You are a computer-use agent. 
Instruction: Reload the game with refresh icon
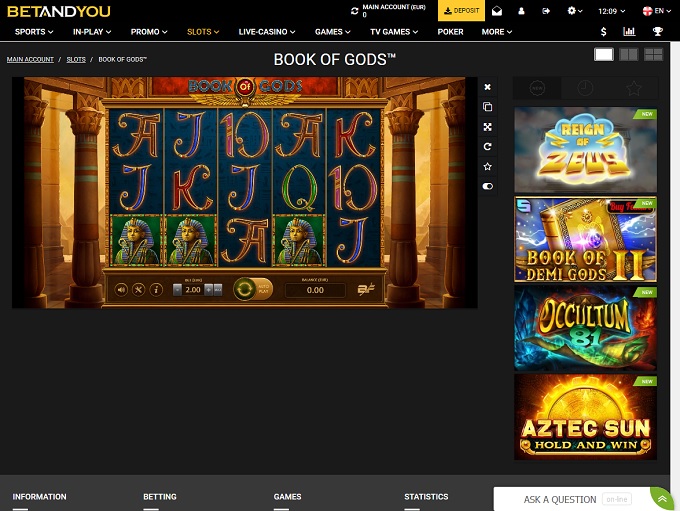tap(487, 147)
